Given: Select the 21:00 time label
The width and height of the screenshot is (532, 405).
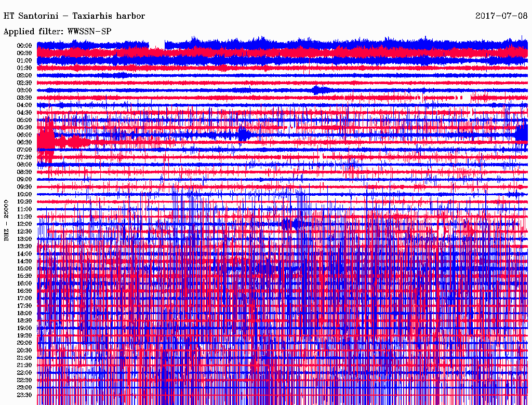Looking at the screenshot, I should point(24,358).
